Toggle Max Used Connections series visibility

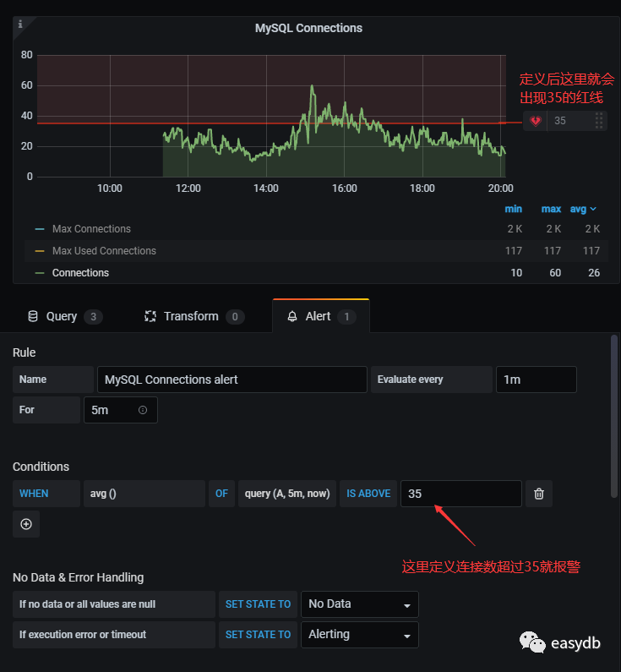104,251
